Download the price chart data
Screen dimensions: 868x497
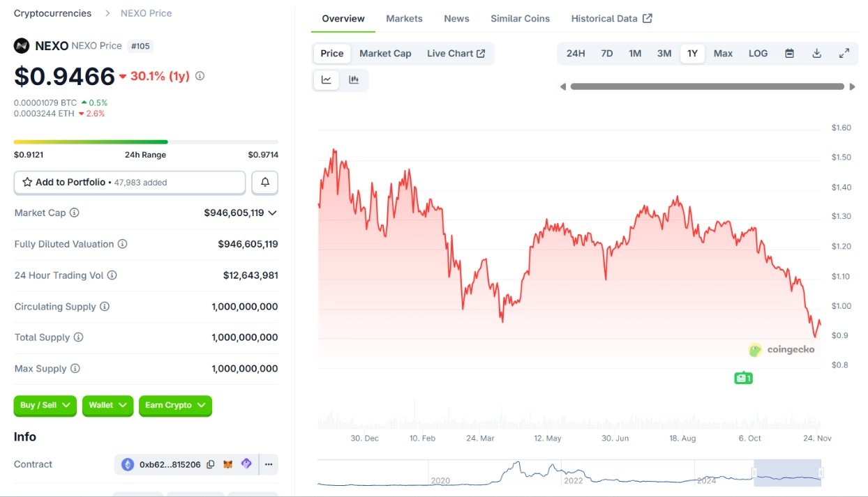816,53
